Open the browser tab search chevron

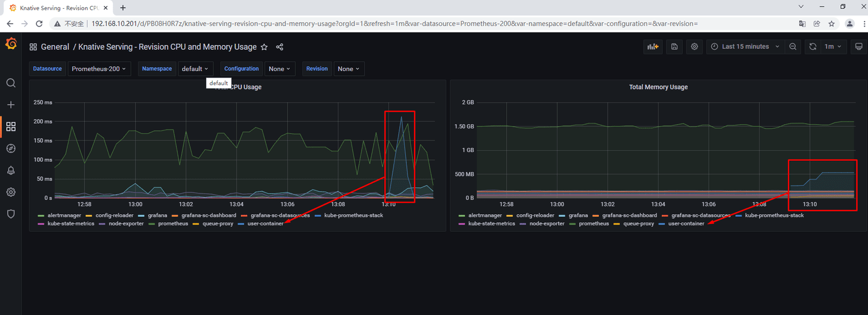801,7
